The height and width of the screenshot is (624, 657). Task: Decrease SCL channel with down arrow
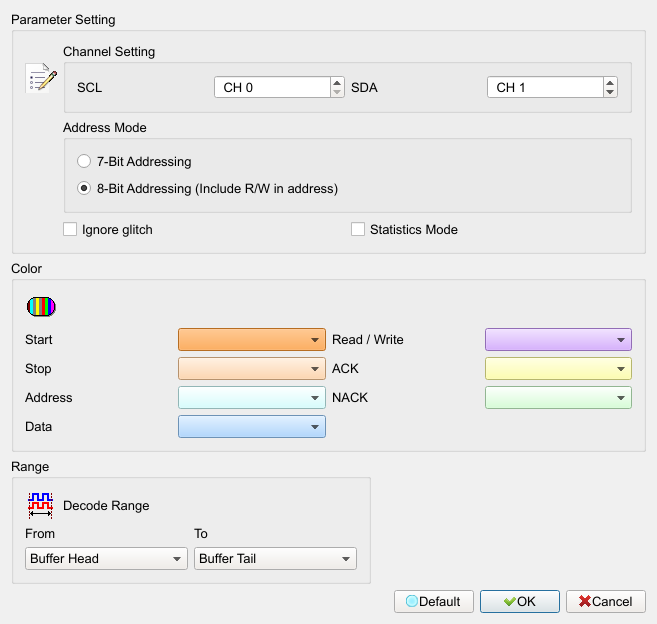[337, 92]
